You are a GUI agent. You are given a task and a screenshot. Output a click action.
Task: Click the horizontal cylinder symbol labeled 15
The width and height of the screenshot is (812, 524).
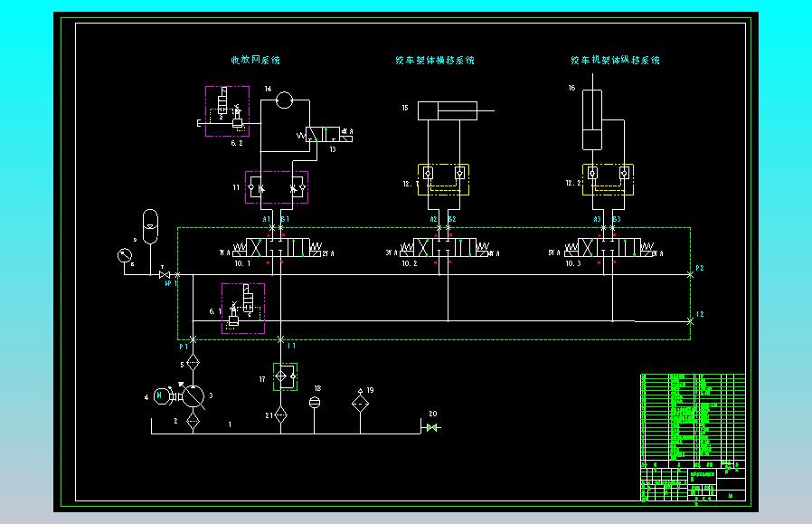pos(456,111)
